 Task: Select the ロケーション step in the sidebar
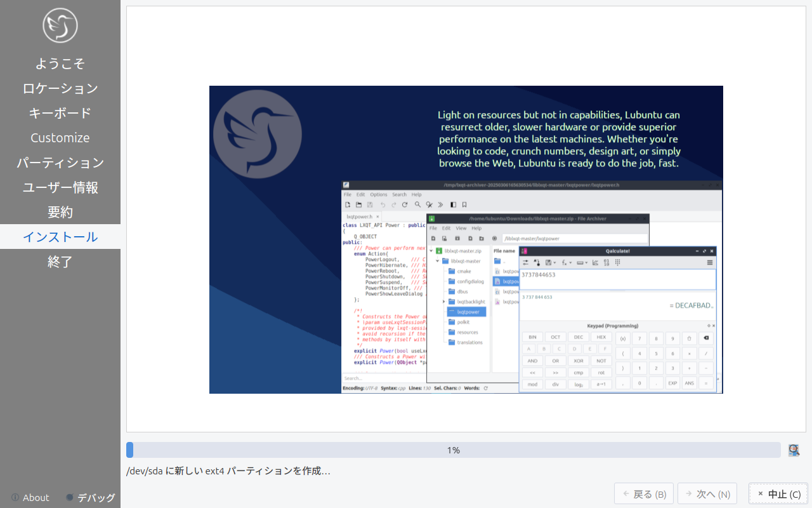click(60, 88)
